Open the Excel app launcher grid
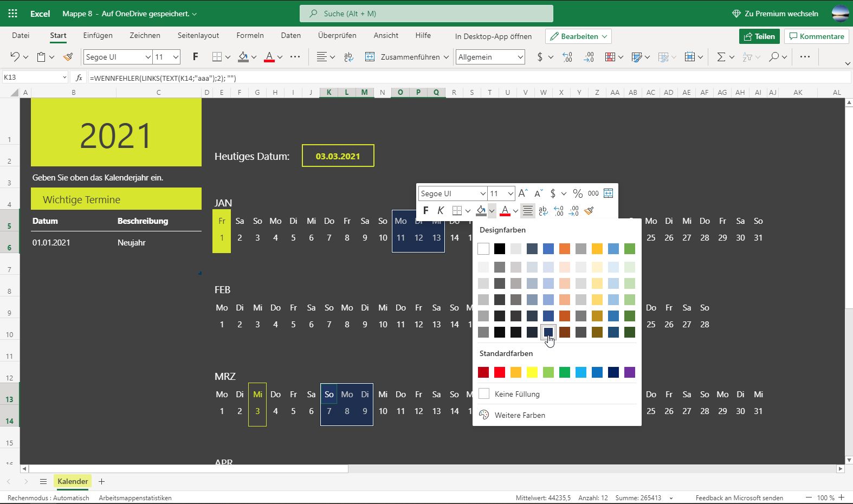The image size is (853, 504). 12,14
